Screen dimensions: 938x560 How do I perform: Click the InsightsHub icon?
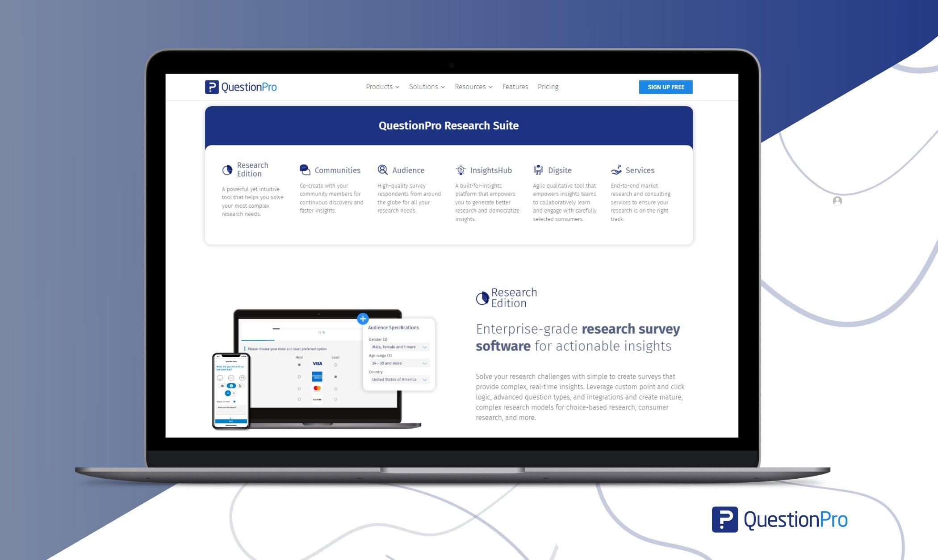click(x=460, y=170)
